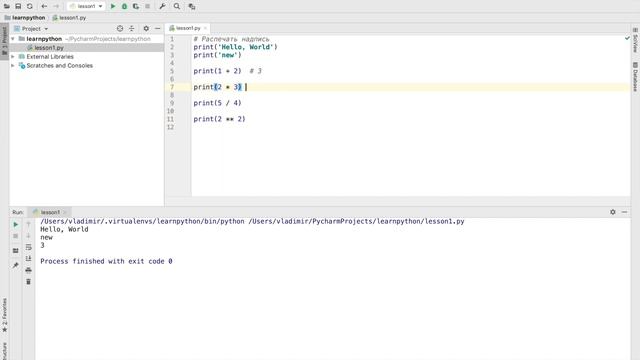Image resolution: width=640 pixels, height=360 pixels.
Task: Click the print(5 / 4) code line
Action: 218,103
